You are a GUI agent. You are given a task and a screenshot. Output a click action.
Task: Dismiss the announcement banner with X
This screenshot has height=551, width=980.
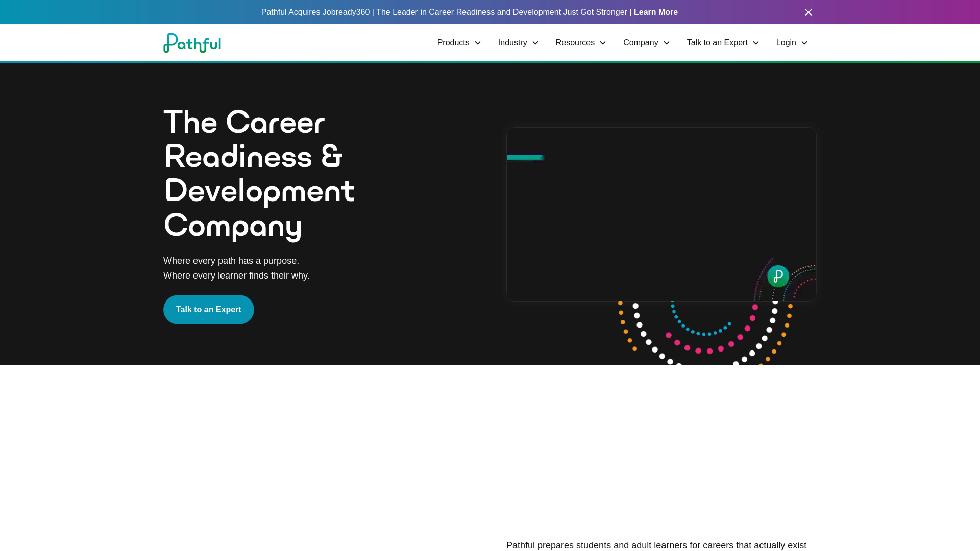(808, 12)
